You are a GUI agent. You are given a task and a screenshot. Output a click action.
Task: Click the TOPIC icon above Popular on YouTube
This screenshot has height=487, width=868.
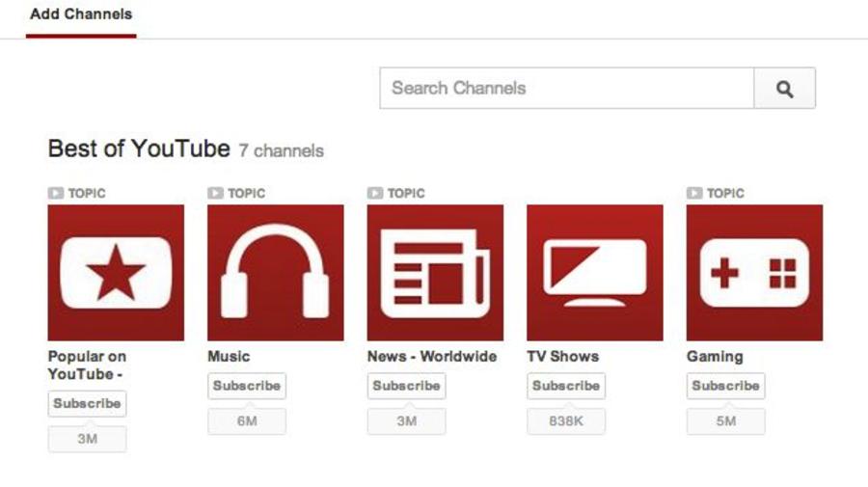56,193
